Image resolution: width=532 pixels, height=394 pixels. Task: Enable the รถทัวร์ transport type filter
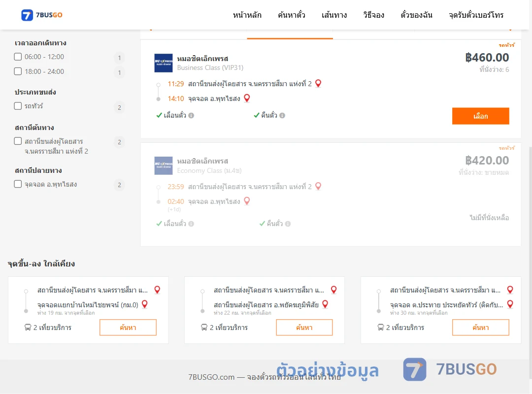pos(18,106)
